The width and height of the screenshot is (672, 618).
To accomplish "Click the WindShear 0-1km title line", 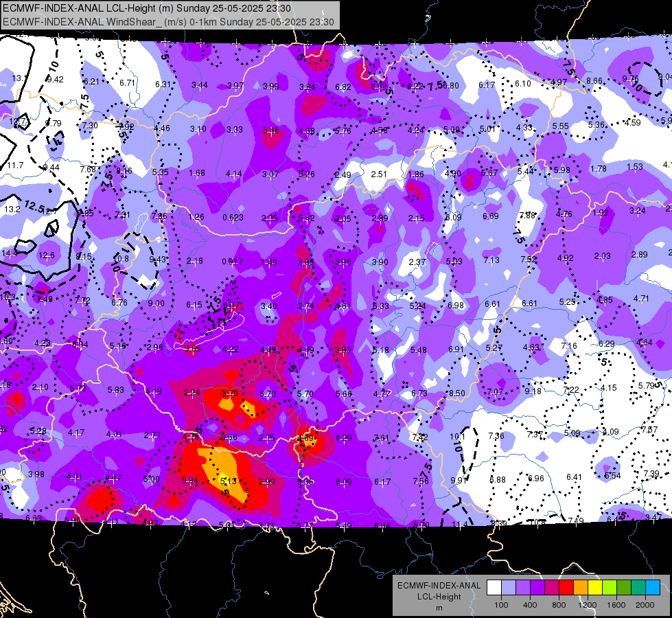I will point(168,22).
